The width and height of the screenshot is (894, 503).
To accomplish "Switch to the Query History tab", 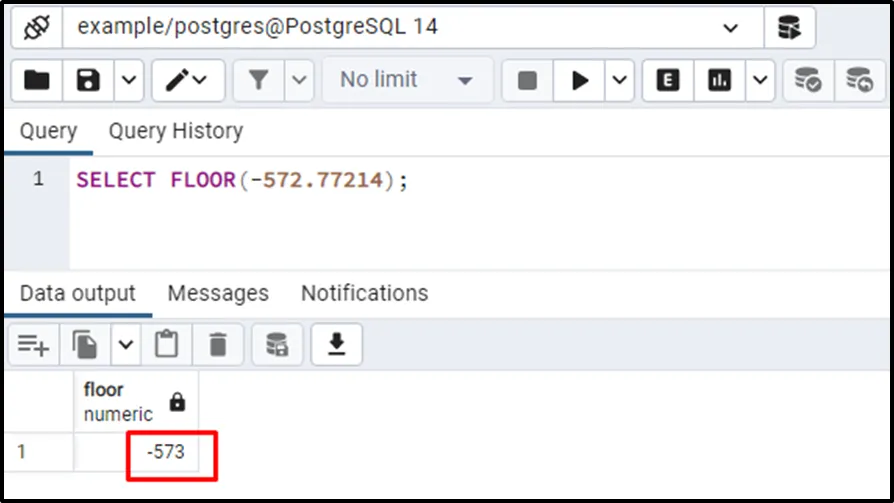I will tap(176, 131).
